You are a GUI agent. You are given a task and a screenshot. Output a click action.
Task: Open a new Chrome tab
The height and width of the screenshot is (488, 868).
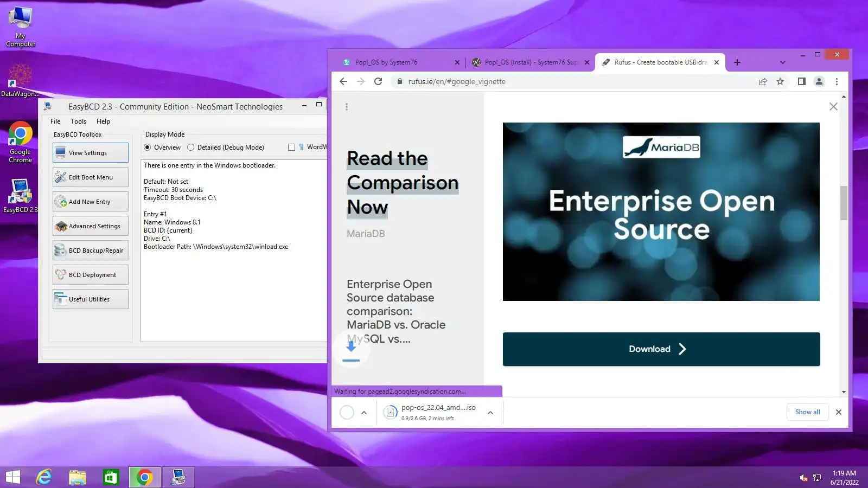737,62
